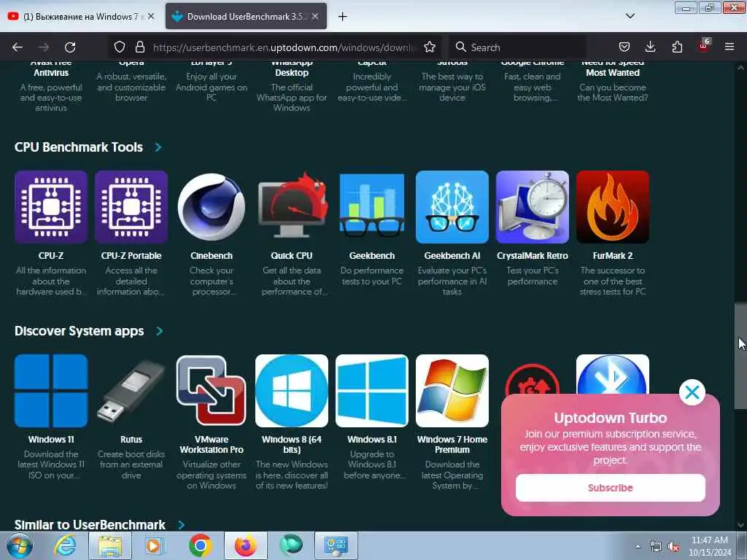
Task: Click the scrollbar down arrow
Action: (740, 525)
